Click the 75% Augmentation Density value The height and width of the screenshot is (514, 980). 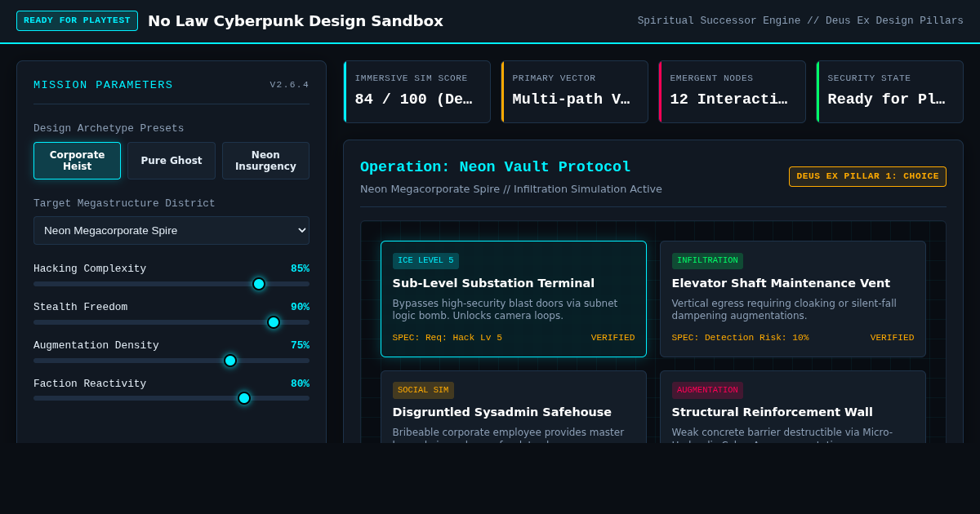[300, 345]
